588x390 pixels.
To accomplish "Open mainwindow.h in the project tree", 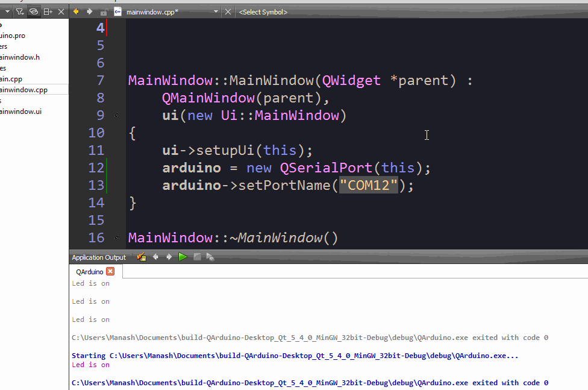I will 19,57.
